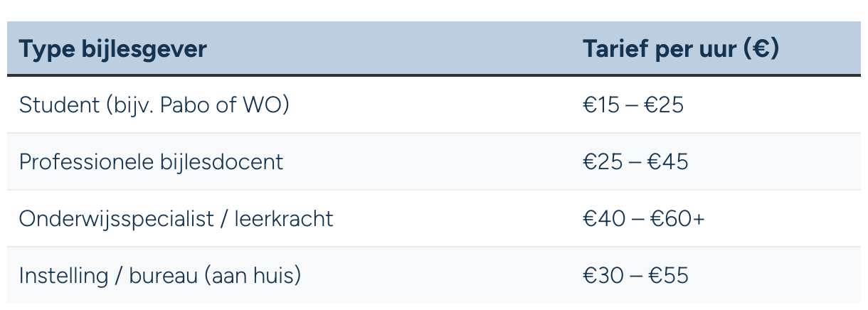The image size is (868, 310).
Task: Select "Onderwijsspecialist / leerkracht" row label
Action: coord(176,219)
